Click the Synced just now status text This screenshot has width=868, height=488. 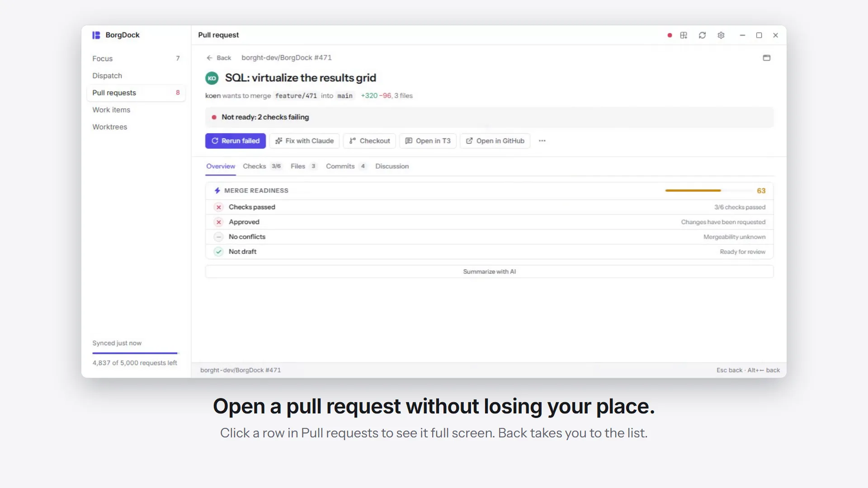(117, 343)
